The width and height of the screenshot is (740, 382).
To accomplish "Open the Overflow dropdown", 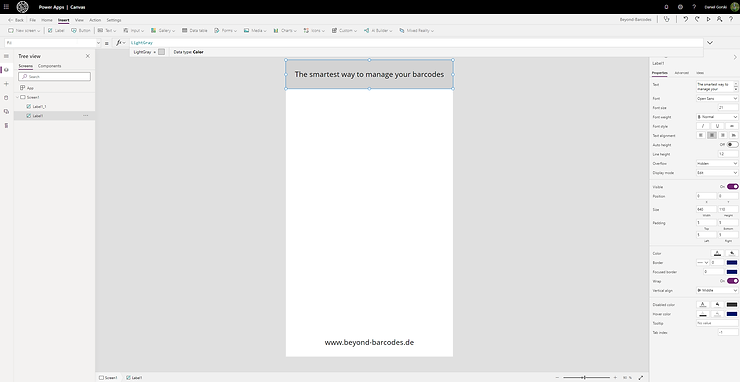I will click(x=717, y=163).
